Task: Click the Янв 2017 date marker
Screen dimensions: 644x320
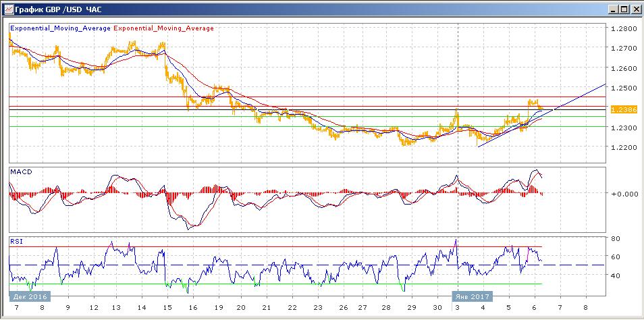Action: coord(471,296)
